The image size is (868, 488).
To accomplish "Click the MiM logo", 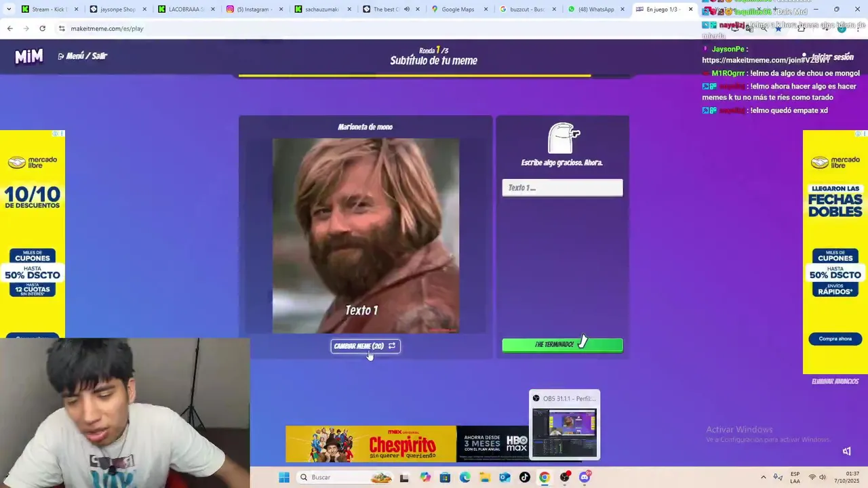I will [29, 56].
